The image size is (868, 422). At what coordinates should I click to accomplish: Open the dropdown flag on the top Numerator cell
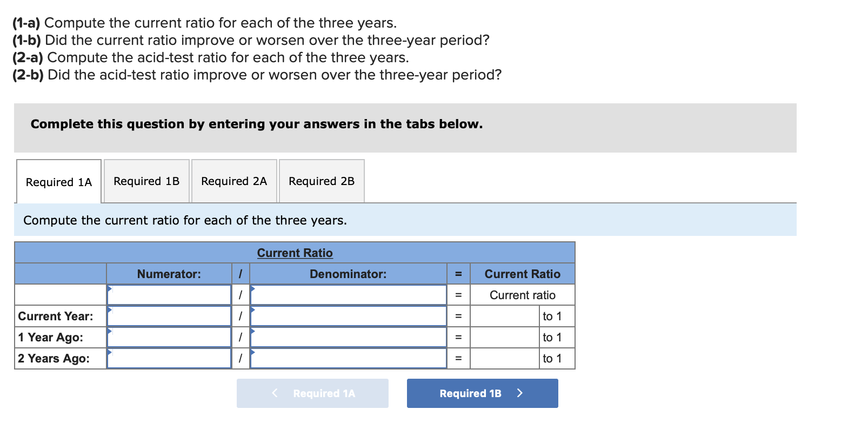111,288
